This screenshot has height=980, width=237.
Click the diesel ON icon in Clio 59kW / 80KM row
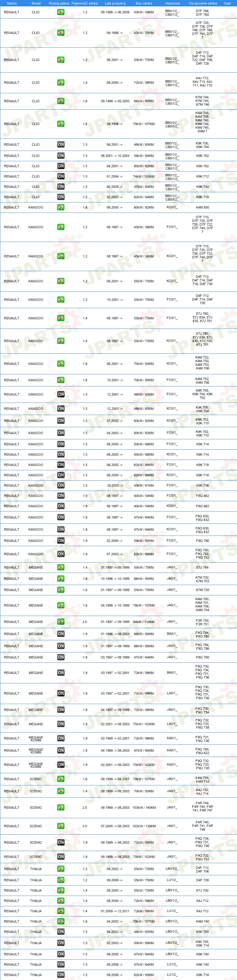pyautogui.click(x=61, y=156)
